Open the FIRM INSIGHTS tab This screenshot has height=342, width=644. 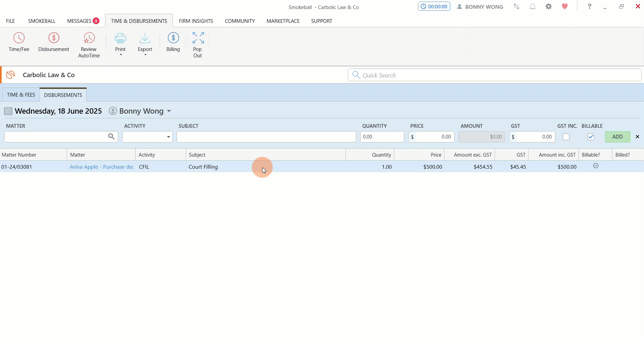tap(196, 21)
